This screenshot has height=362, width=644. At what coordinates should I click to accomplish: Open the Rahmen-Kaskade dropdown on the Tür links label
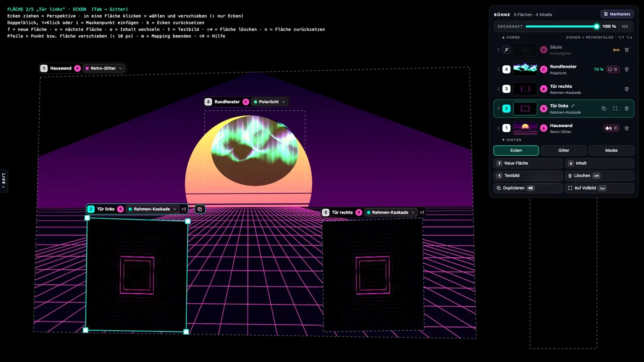coord(152,209)
